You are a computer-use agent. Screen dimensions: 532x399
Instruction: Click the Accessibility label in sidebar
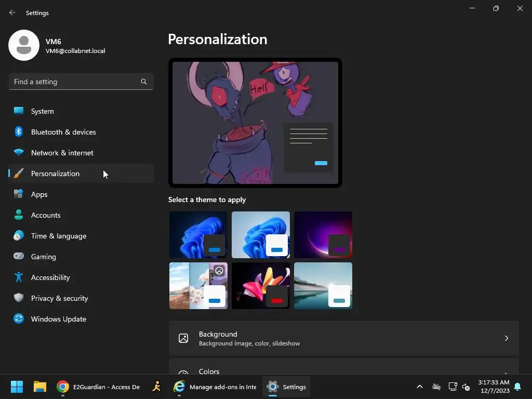coord(50,277)
